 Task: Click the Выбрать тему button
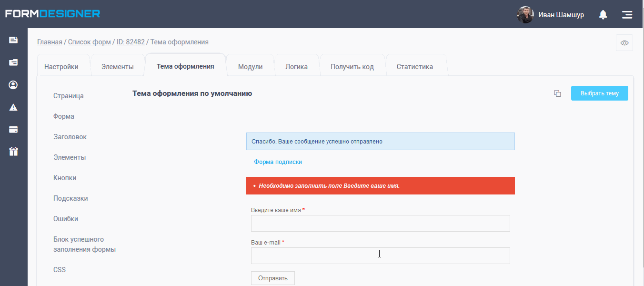click(599, 93)
